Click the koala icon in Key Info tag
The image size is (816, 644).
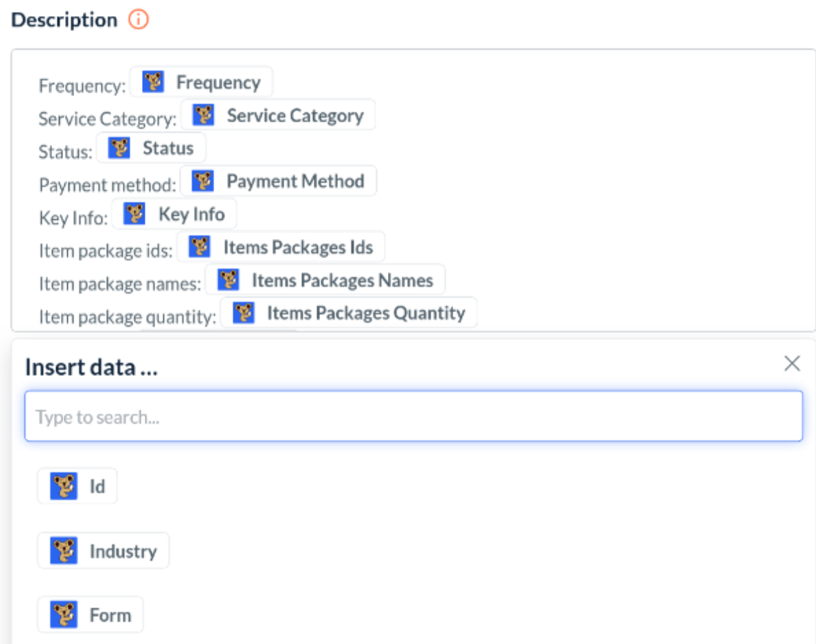(135, 214)
